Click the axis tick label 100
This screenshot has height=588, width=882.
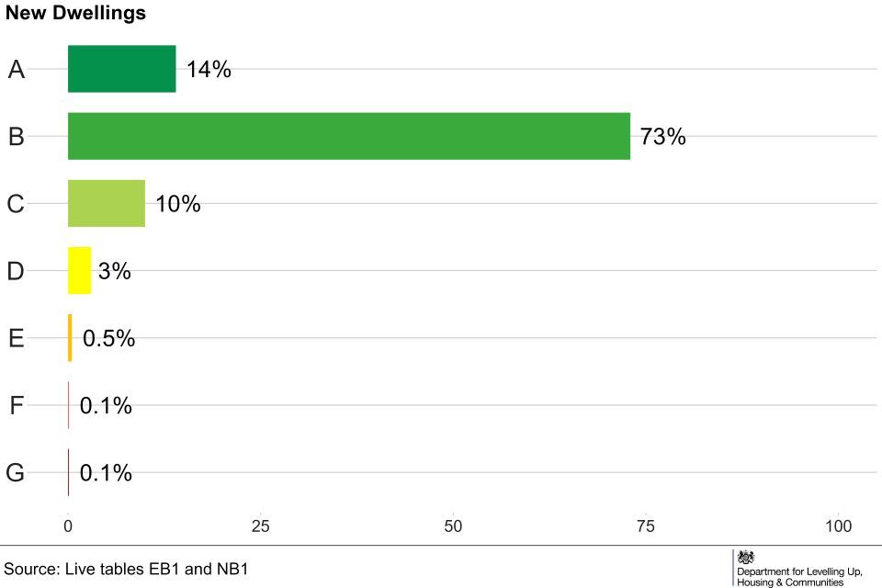[838, 526]
